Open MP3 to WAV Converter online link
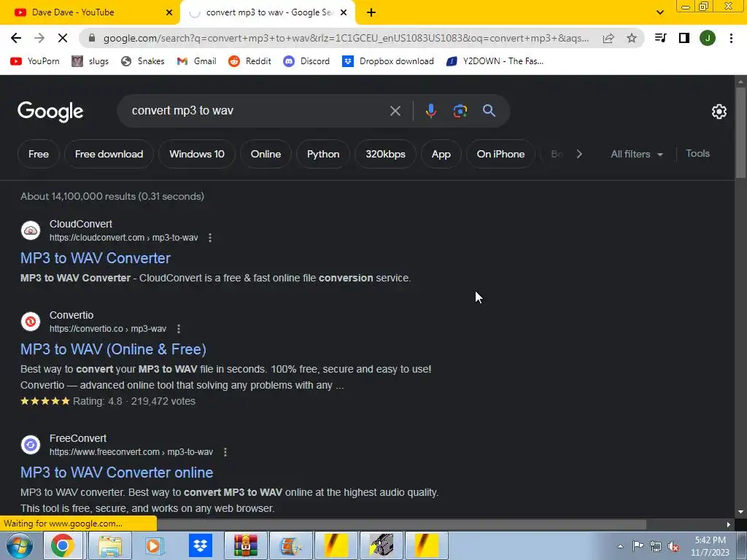 click(117, 472)
